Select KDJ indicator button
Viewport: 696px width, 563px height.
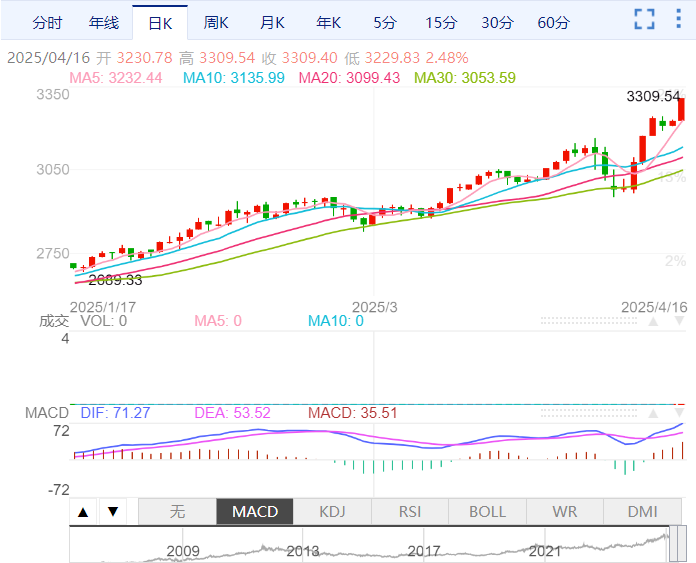332,512
